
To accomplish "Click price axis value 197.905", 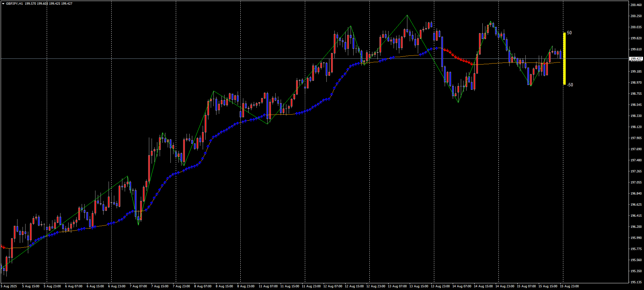I will pos(636,138).
